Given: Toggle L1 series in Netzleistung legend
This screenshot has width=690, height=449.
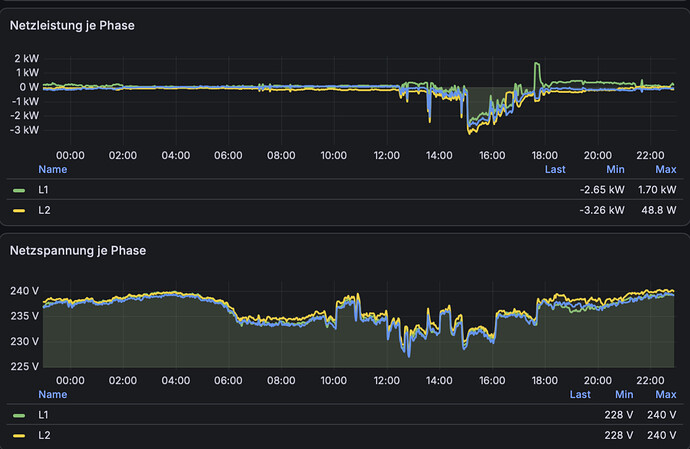Looking at the screenshot, I should coord(43,190).
